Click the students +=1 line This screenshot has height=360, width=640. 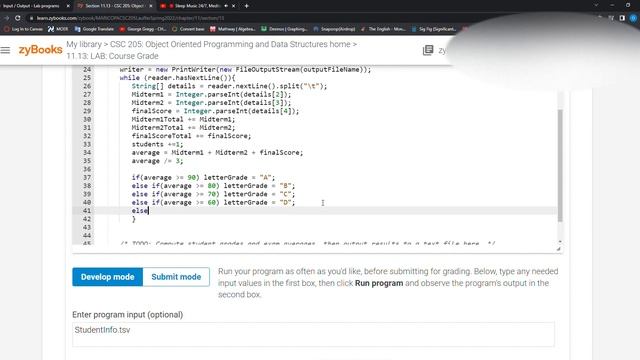[x=157, y=144]
